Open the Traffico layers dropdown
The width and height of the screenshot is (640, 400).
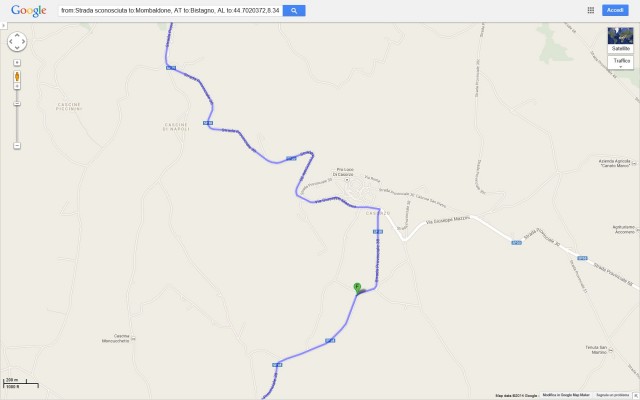tap(620, 62)
